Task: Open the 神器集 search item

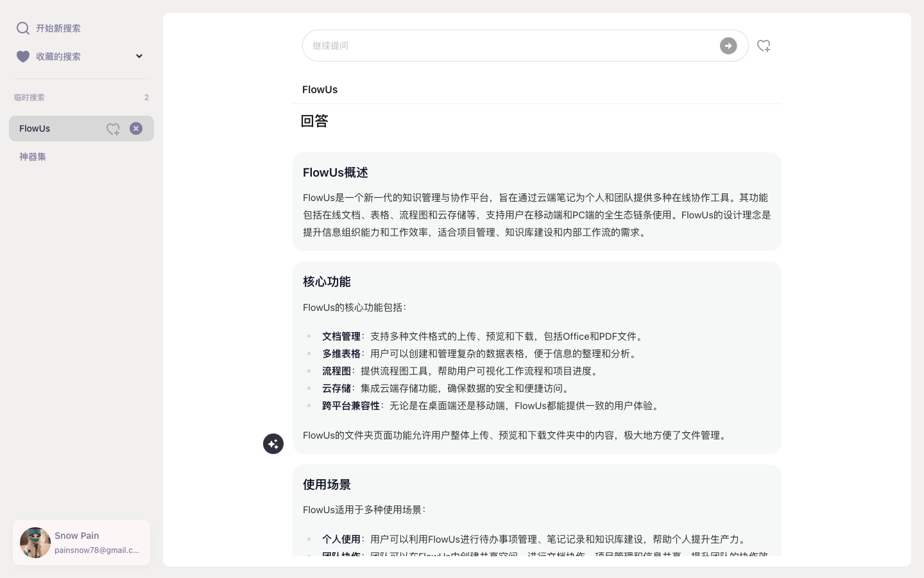Action: tap(33, 157)
